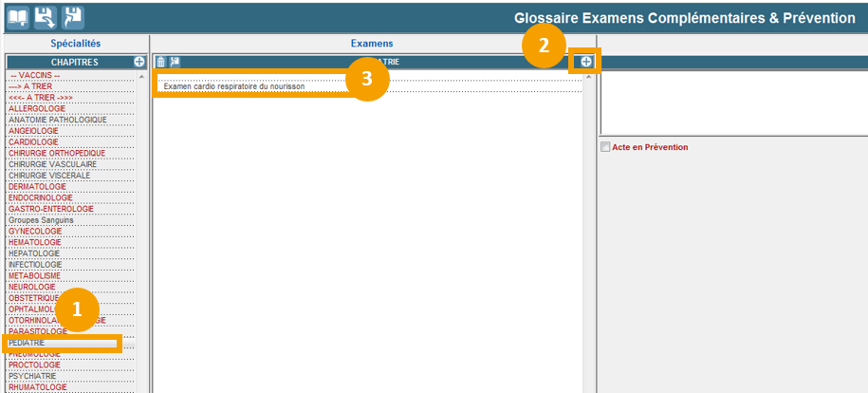This screenshot has height=393, width=868.
Task: Click the exam description text area
Action: point(733,103)
